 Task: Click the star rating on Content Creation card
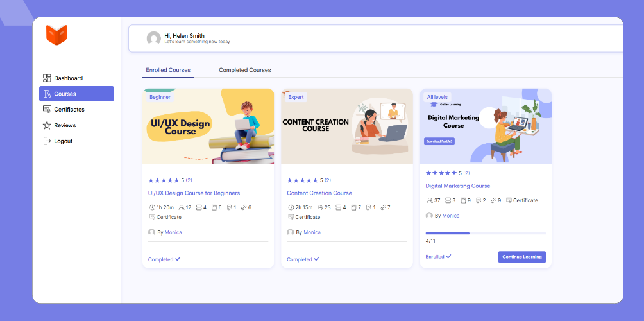302,180
